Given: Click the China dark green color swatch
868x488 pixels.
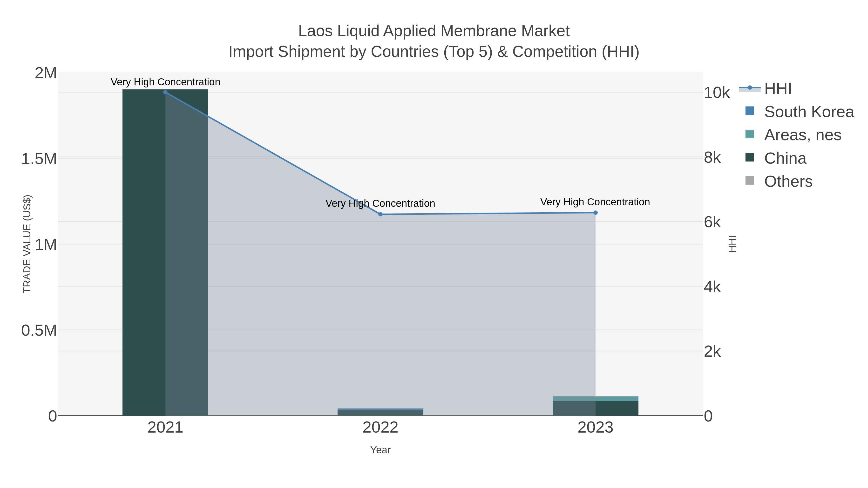Looking at the screenshot, I should tap(750, 157).
